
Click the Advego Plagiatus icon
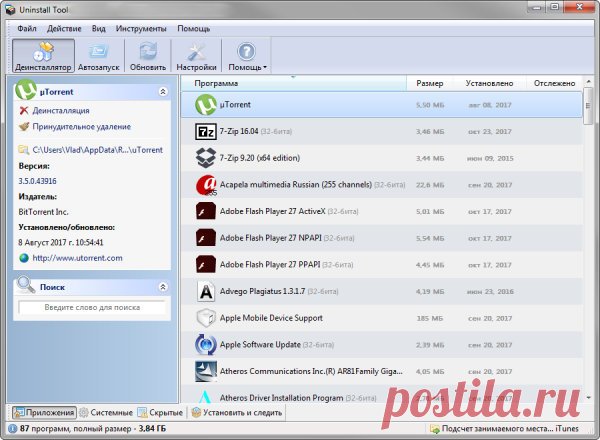tap(206, 291)
